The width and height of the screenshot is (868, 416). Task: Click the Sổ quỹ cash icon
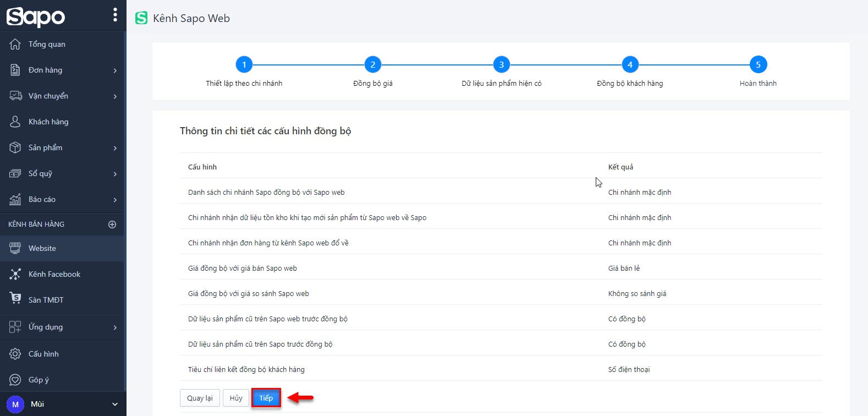click(15, 173)
